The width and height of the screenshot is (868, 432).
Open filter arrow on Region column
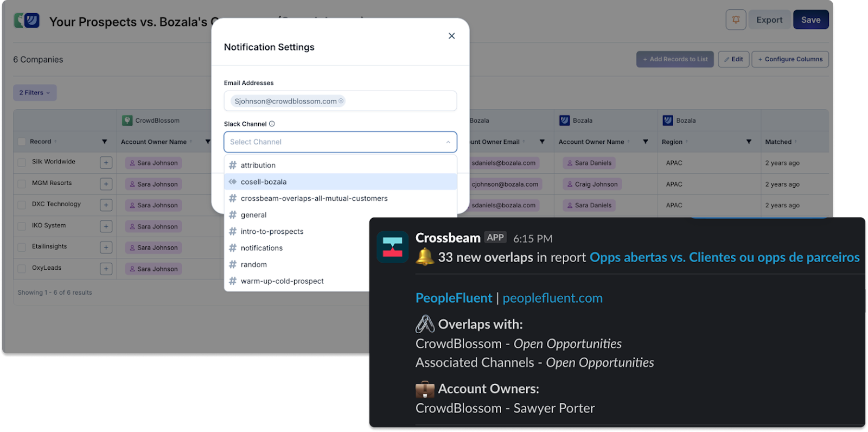(x=749, y=142)
